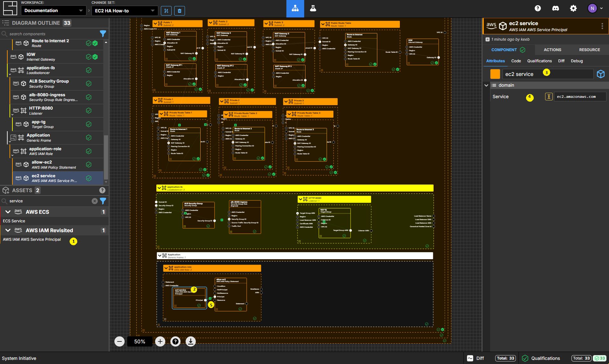Click the Route to Internet 2 resource icon
The image size is (609, 364).
[x=95, y=43]
